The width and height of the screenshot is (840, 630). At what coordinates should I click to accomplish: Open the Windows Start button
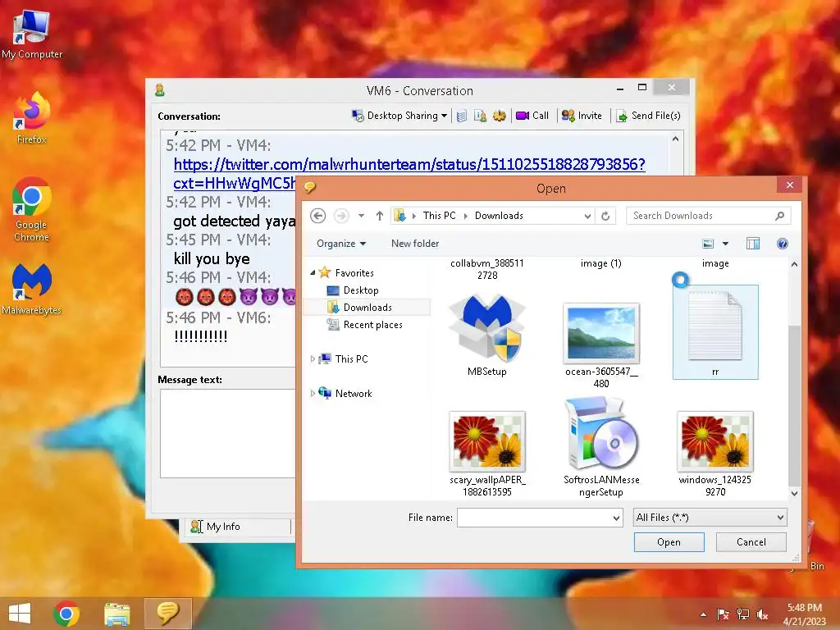click(x=20, y=614)
